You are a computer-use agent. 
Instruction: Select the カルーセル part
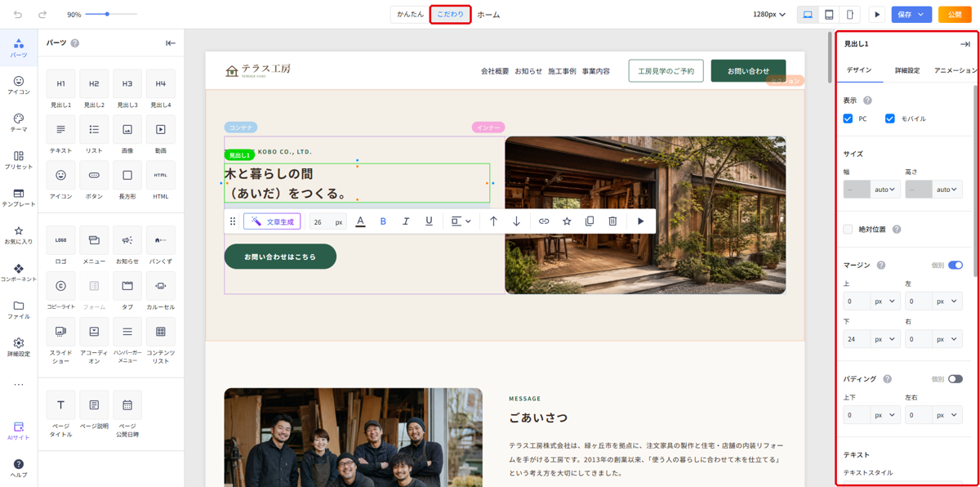point(161,293)
